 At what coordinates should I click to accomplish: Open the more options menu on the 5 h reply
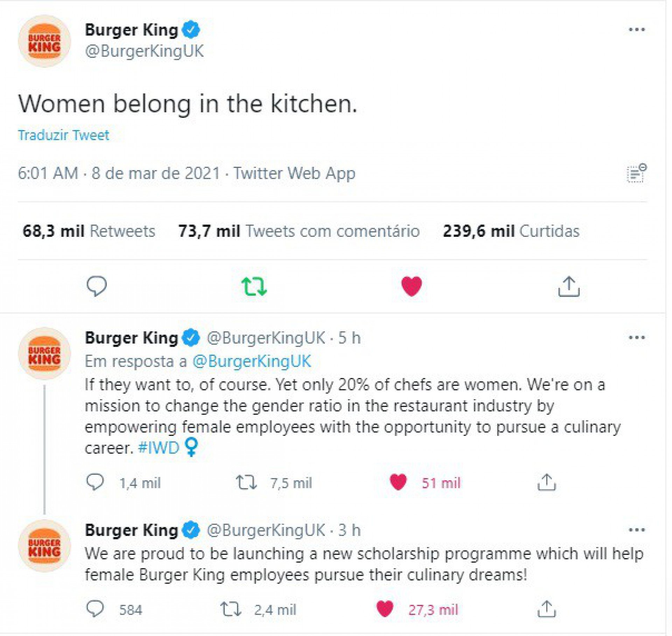pyautogui.click(x=637, y=338)
